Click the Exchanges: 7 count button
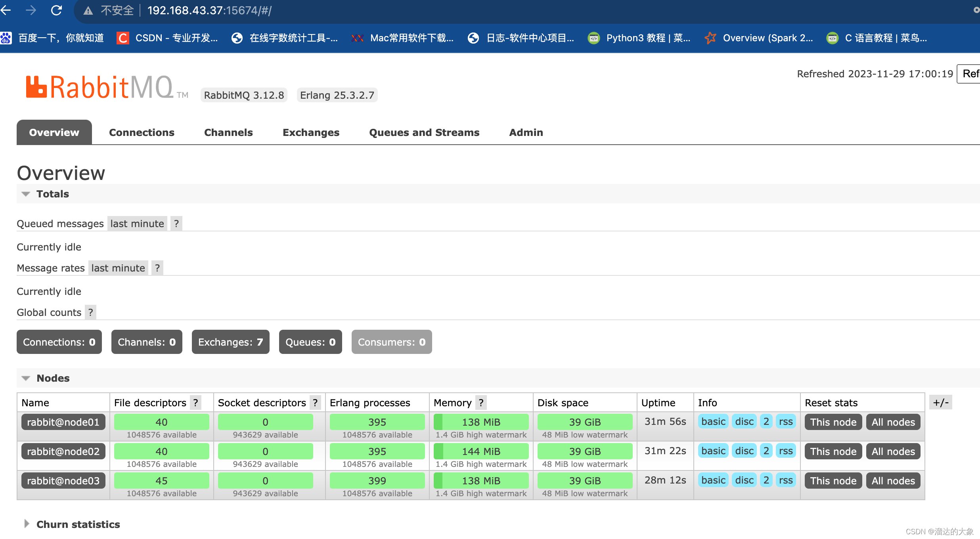The height and width of the screenshot is (539, 980). coord(231,342)
